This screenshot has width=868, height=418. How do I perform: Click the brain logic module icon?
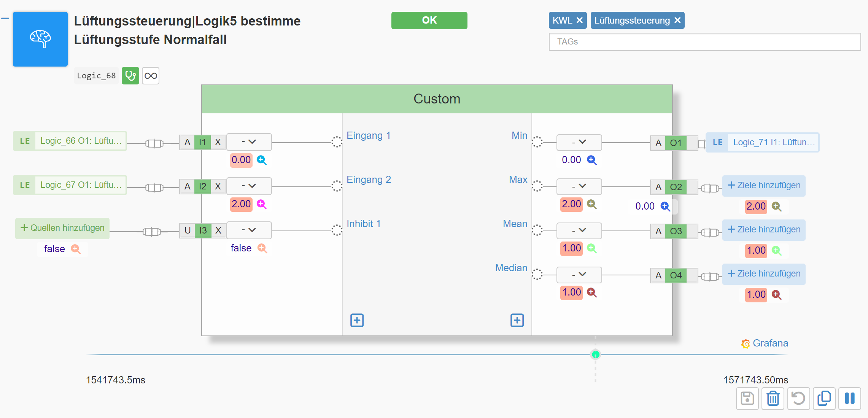click(40, 39)
